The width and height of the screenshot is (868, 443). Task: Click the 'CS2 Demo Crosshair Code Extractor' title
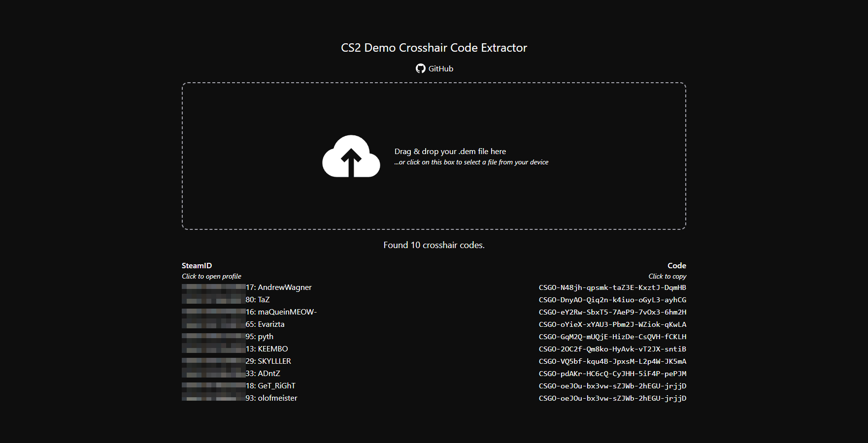pyautogui.click(x=434, y=48)
